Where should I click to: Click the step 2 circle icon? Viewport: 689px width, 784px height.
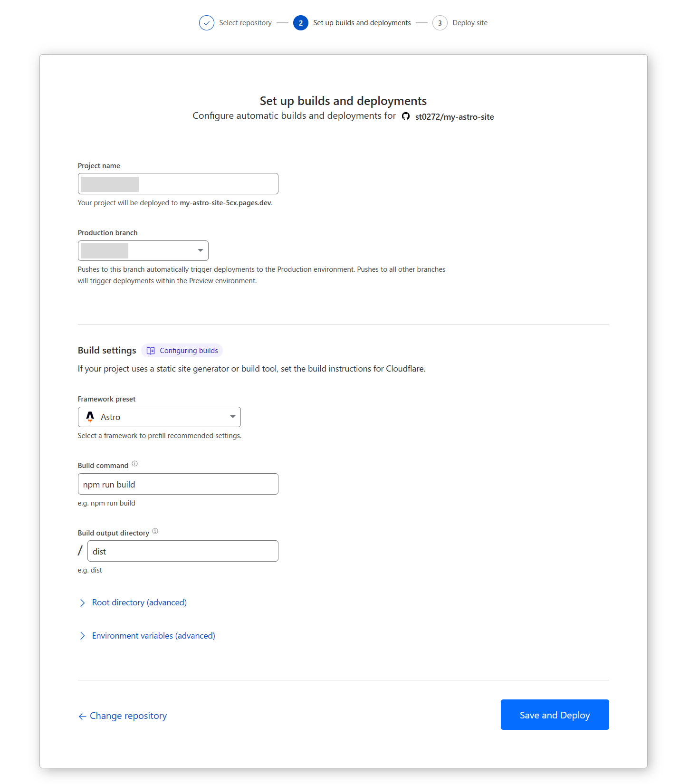(x=301, y=23)
